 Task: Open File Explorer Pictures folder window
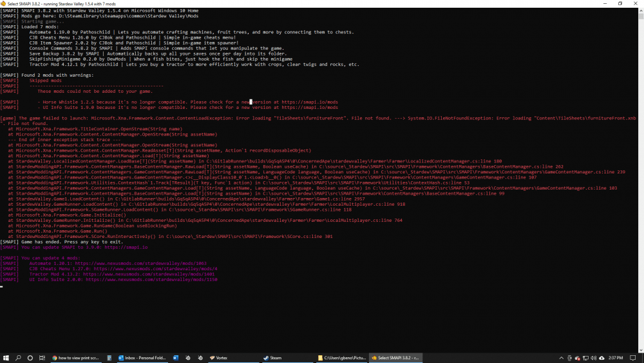click(342, 358)
